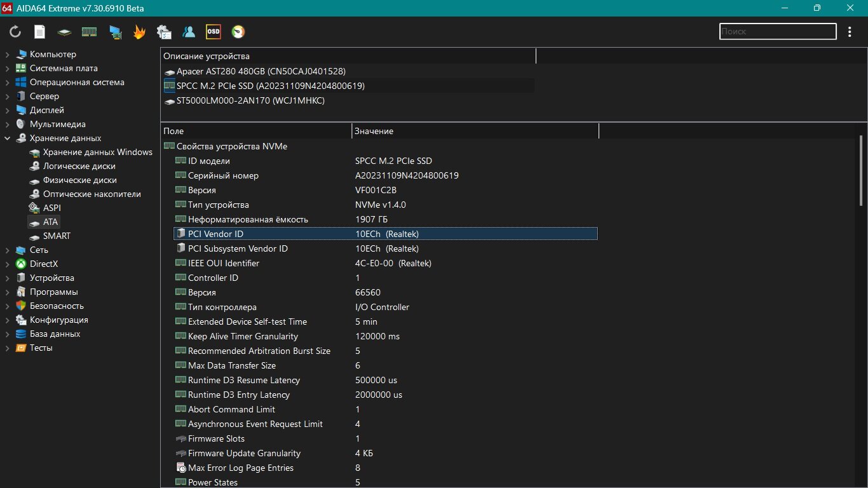Click the Поиск search field
Viewport: 868px width, 488px height.
coord(778,31)
